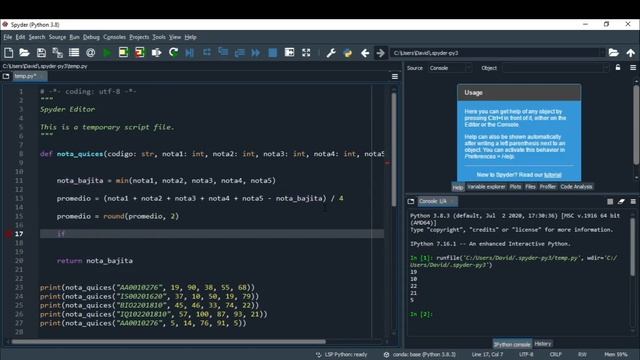Go forward with the right arrow
The image size is (640, 360).
pos(380,53)
